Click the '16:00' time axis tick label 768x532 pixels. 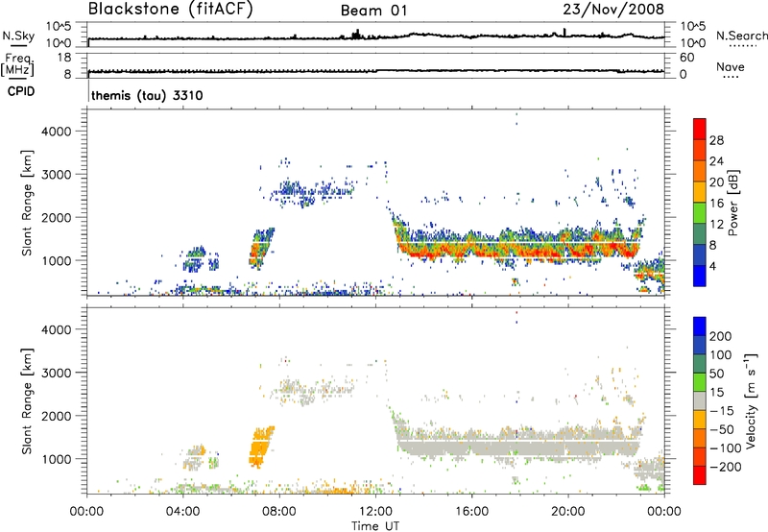pyautogui.click(x=471, y=511)
